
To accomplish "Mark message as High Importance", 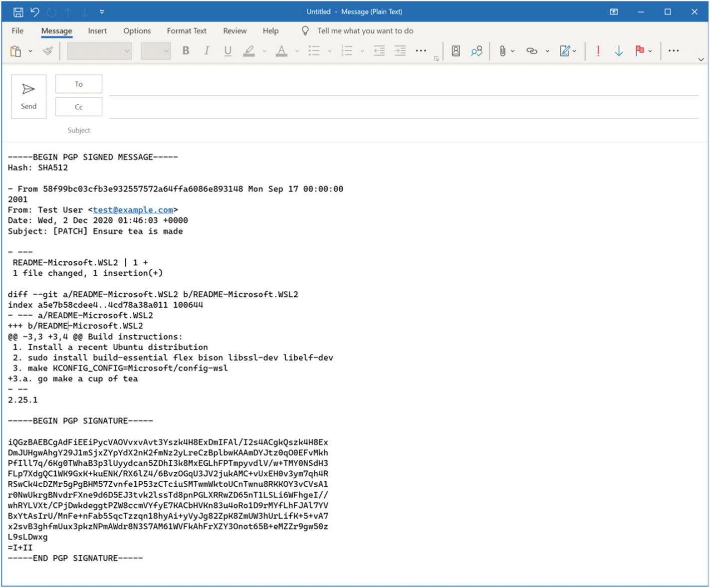I will click(x=598, y=51).
